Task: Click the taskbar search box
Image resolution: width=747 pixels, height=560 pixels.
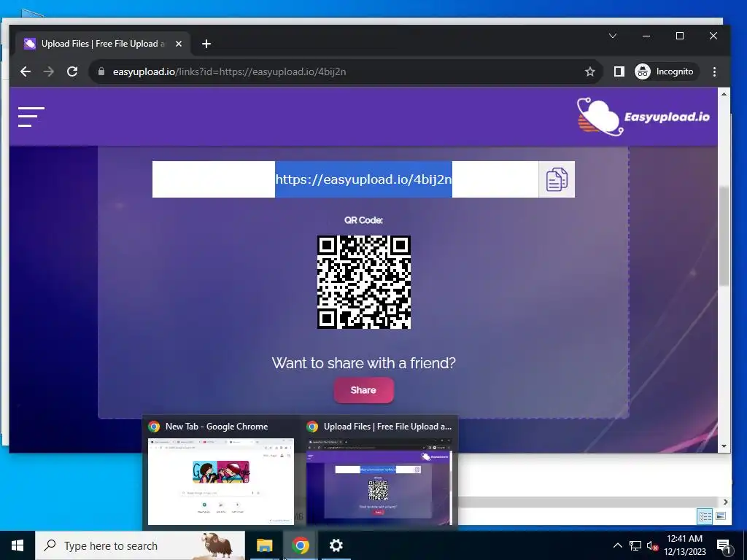Action: point(140,545)
